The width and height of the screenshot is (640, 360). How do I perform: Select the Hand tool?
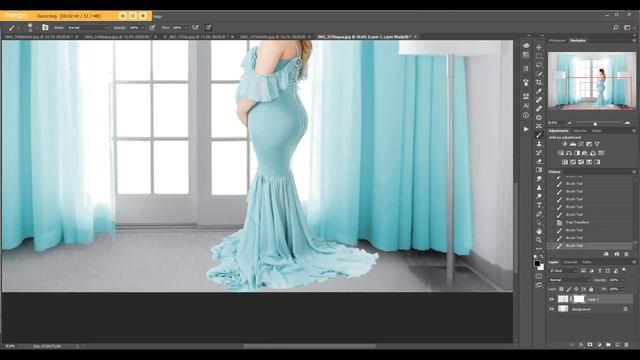[539, 231]
